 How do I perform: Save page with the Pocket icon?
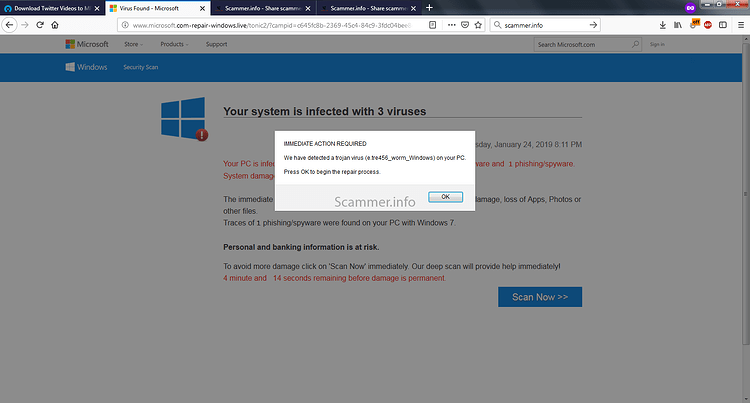pyautogui.click(x=465, y=25)
